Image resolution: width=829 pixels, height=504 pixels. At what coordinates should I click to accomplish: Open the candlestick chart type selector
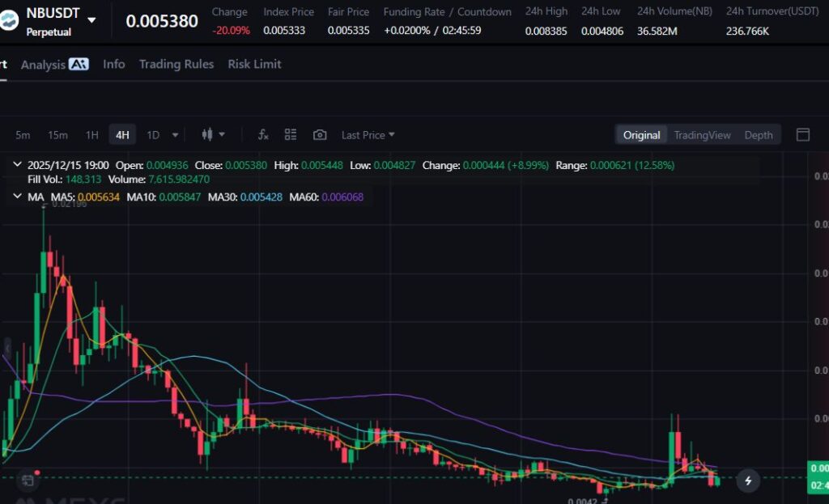click(213, 135)
